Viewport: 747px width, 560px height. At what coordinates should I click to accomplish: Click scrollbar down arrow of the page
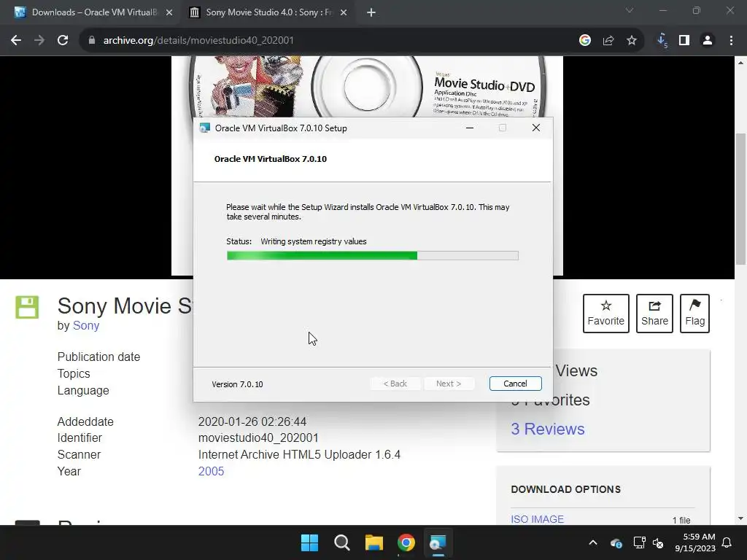point(740,518)
